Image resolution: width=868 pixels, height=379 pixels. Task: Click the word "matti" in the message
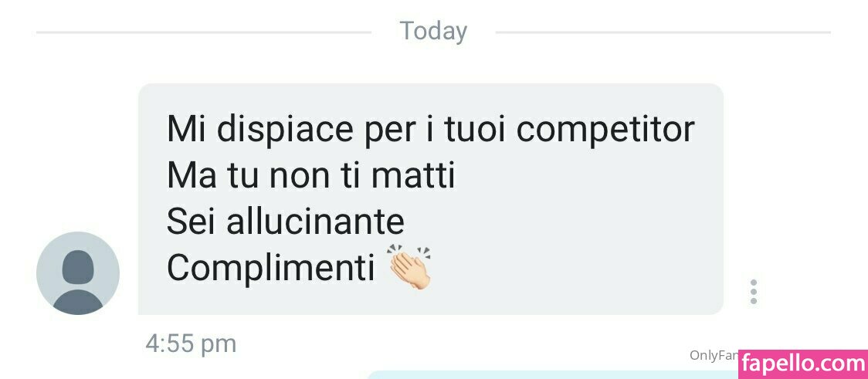(412, 175)
